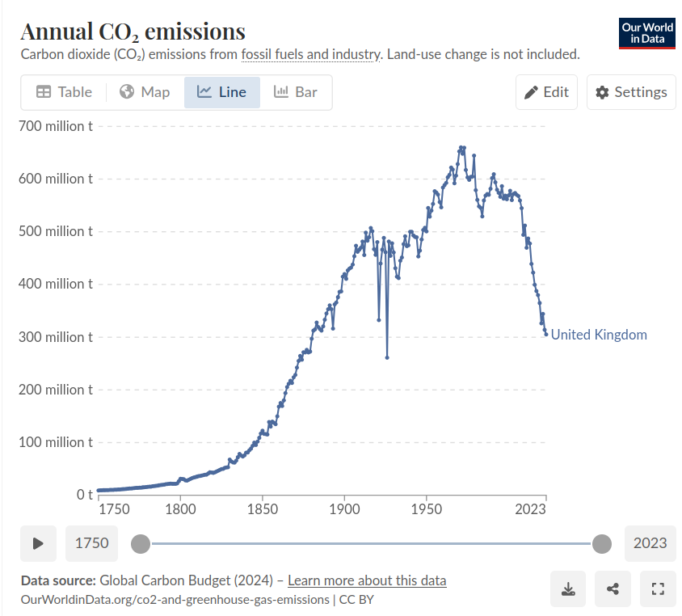The width and height of the screenshot is (682, 616).
Task: Click the Our World in Data logo
Action: [646, 33]
